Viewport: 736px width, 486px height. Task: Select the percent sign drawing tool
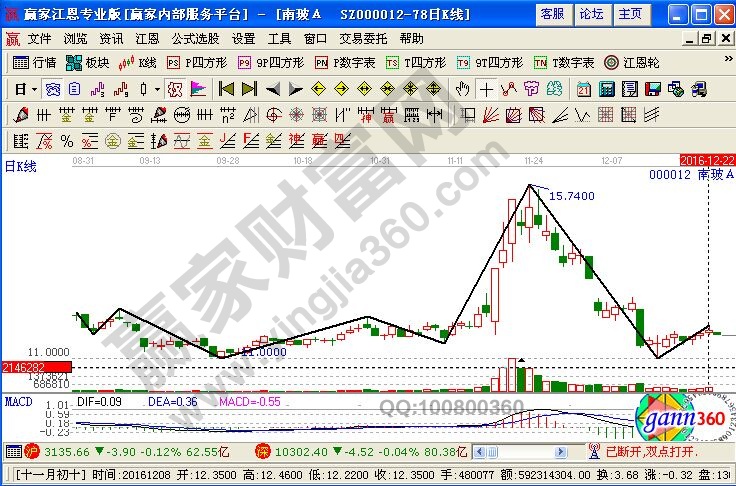coord(66,140)
